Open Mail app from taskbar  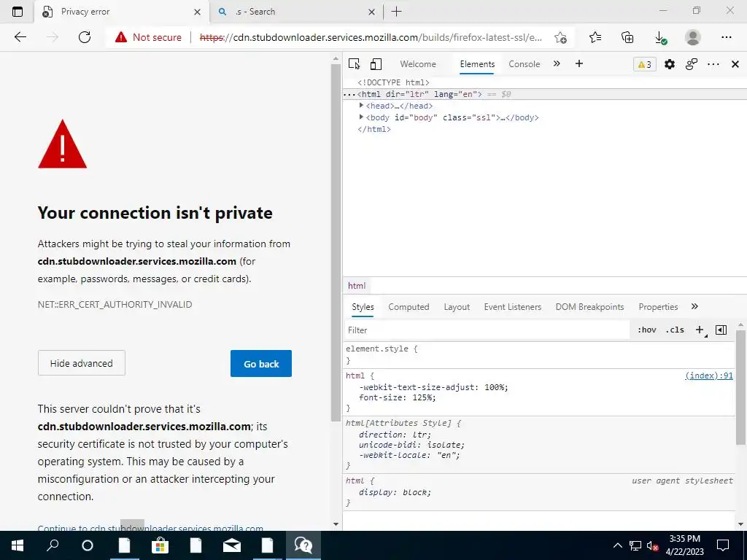coord(232,545)
